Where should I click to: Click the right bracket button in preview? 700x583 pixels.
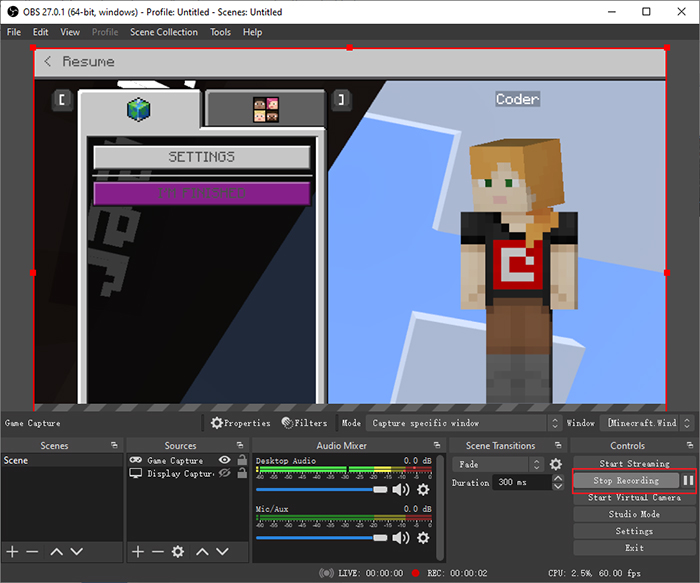342,99
